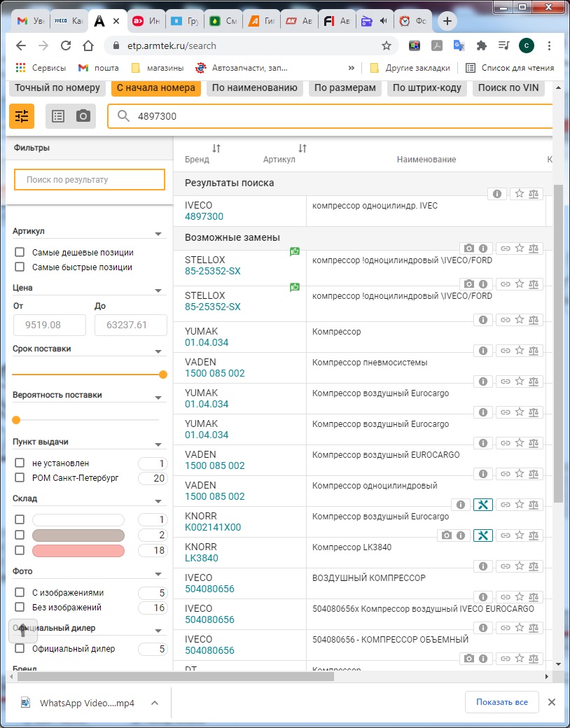Click scroll-to-top arrow button
Image resolution: width=570 pixels, height=728 pixels.
[23, 631]
